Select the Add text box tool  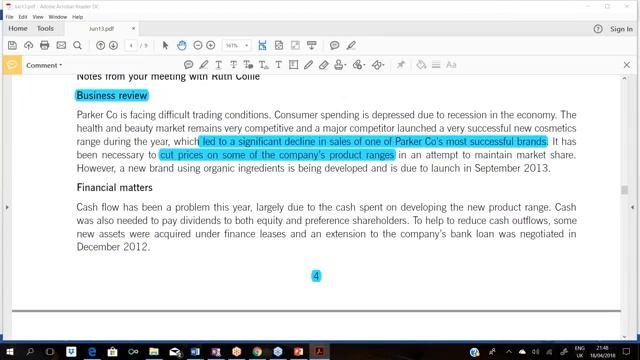point(293,65)
